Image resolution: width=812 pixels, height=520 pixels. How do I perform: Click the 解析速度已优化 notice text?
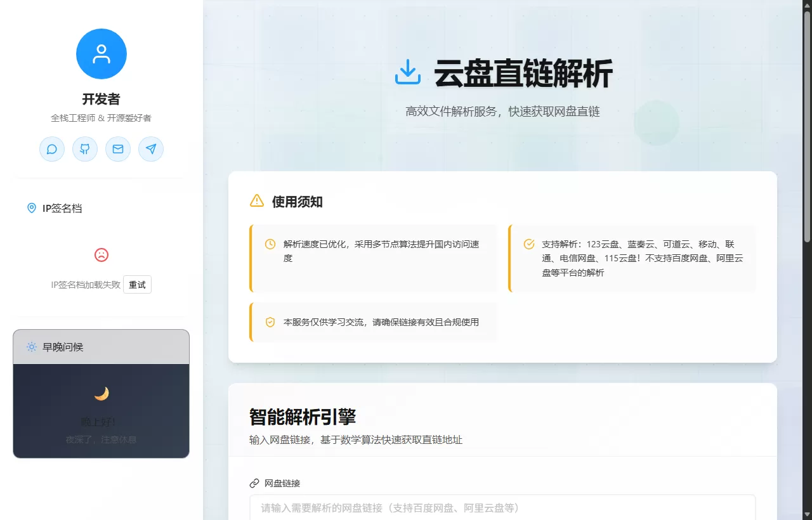[x=381, y=251]
